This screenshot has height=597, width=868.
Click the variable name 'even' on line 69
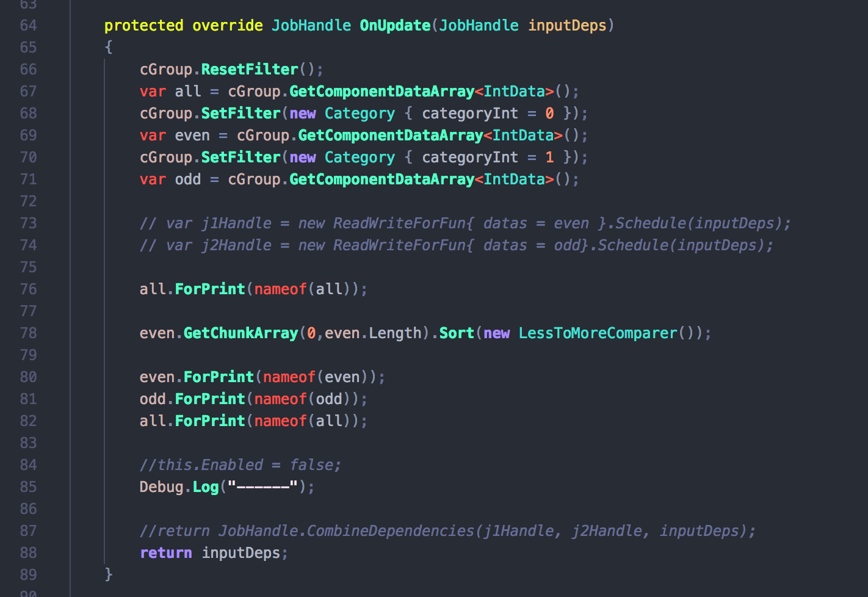(x=192, y=136)
